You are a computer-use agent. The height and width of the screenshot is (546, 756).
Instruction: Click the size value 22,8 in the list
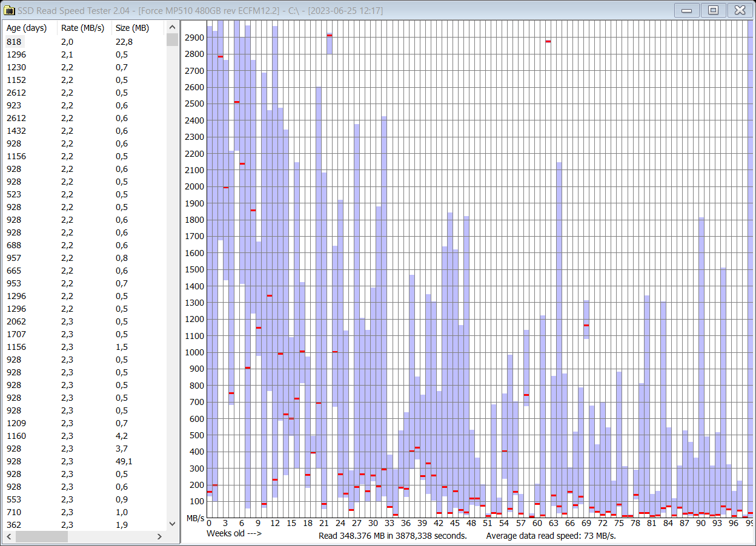point(124,42)
